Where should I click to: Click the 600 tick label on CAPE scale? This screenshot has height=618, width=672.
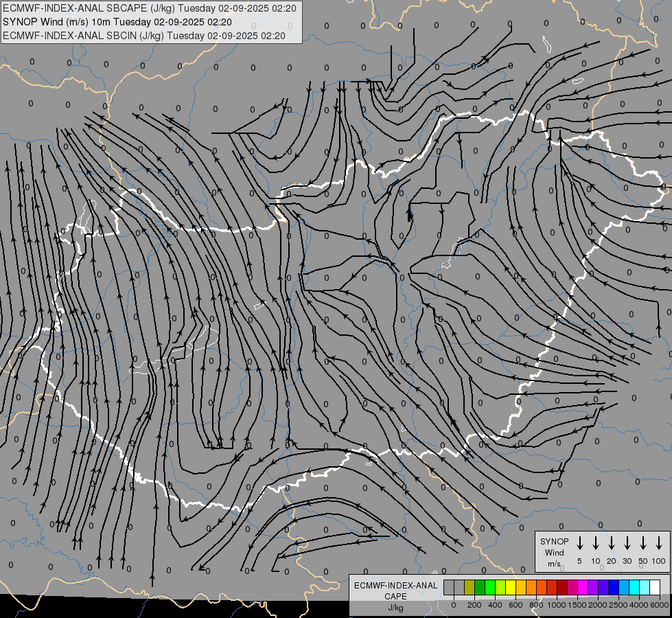(515, 605)
